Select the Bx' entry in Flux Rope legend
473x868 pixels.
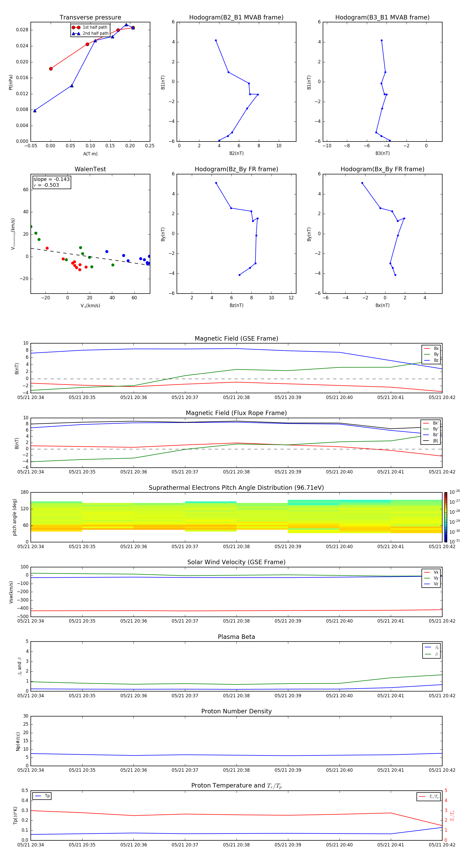click(x=431, y=423)
